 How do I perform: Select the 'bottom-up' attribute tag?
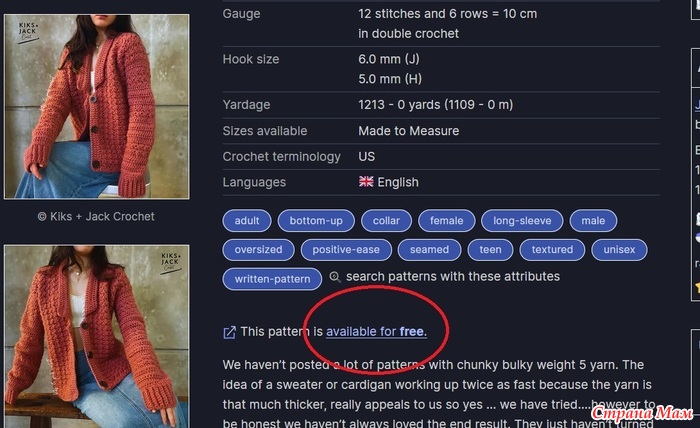(316, 221)
